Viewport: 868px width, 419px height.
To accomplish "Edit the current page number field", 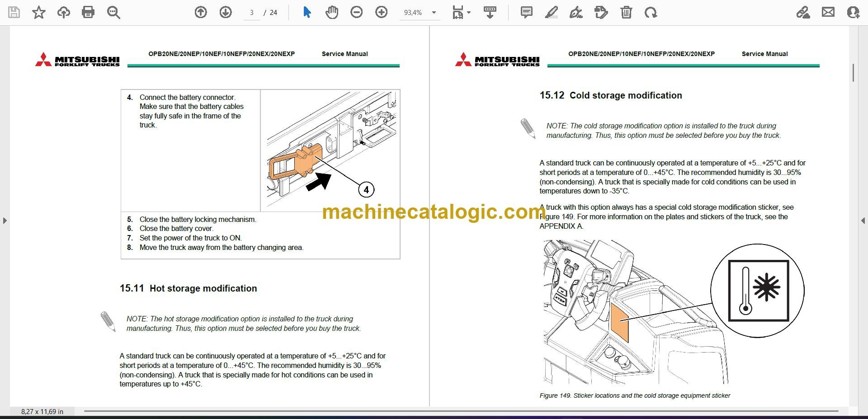I will (x=252, y=13).
